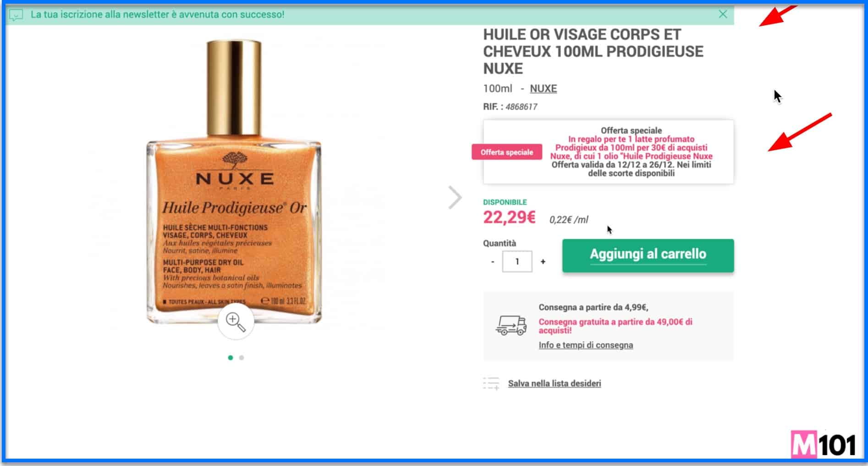Screen dimensions: 868x466
Task: Decrease quantity with the minus button
Action: (x=493, y=262)
